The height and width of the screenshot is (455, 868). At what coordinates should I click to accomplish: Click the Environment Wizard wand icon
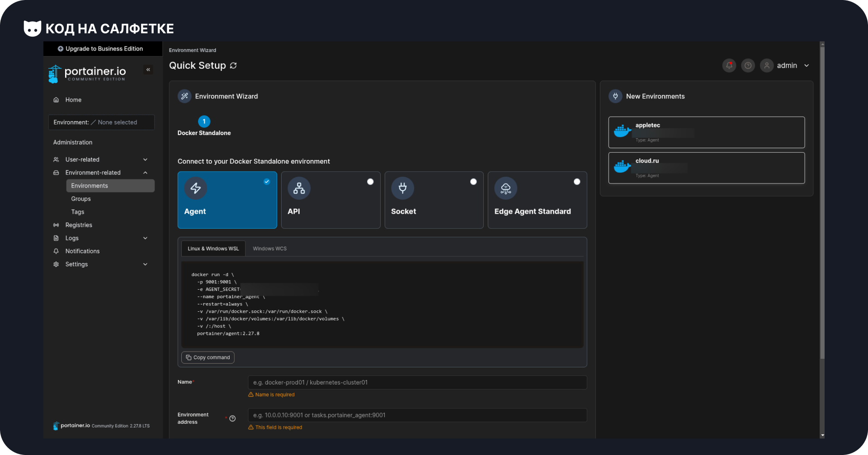click(x=184, y=96)
